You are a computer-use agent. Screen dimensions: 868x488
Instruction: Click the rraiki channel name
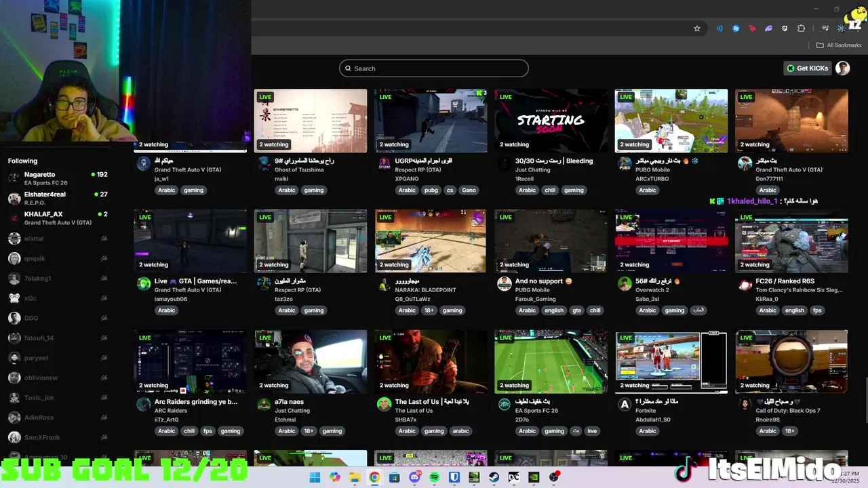click(282, 179)
